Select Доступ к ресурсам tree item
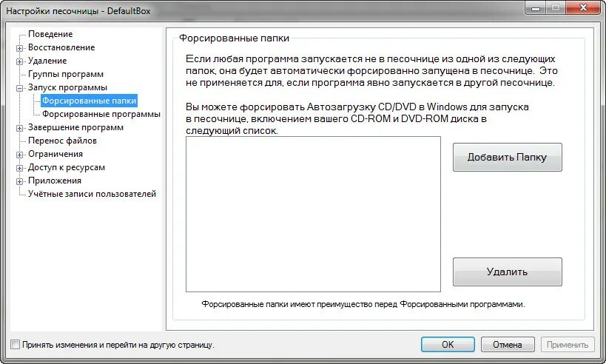Viewport: 606px width, 364px height. pos(67,167)
